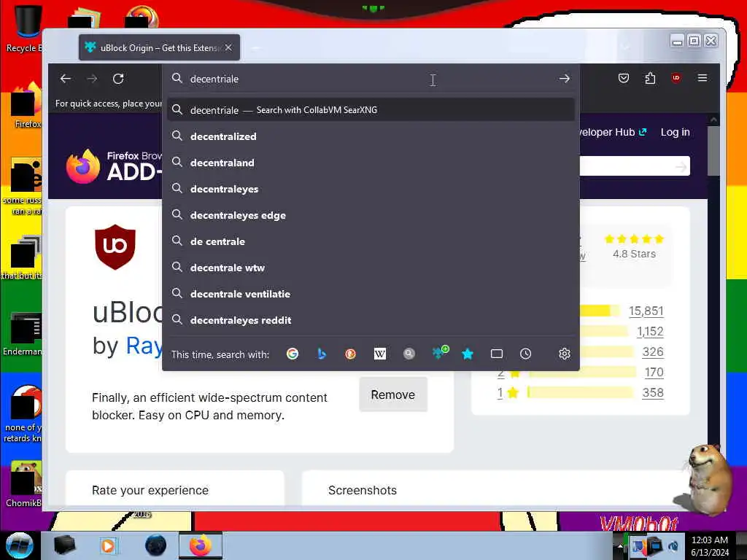Open search settings gear icon
The height and width of the screenshot is (560, 747).
pos(565,354)
